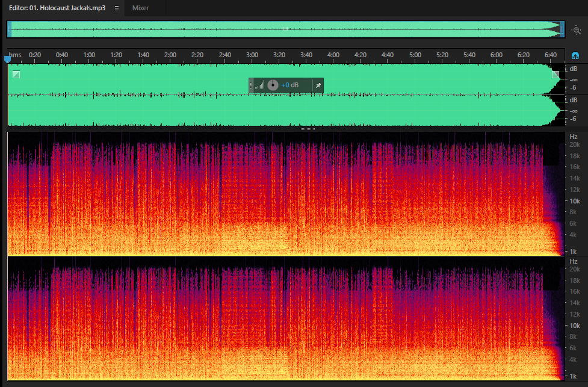Click the hms time format label
The width and height of the screenshot is (588, 387).
[x=15, y=55]
